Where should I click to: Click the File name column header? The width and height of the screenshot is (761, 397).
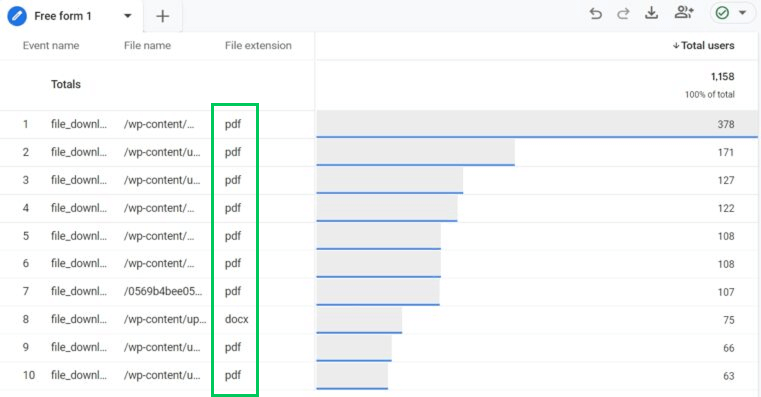click(x=147, y=46)
